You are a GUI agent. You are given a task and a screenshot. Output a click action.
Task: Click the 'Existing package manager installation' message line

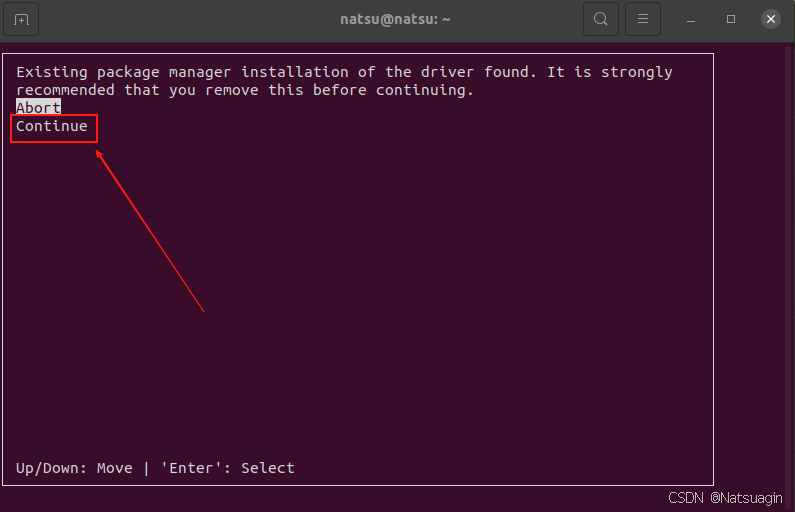tap(344, 72)
